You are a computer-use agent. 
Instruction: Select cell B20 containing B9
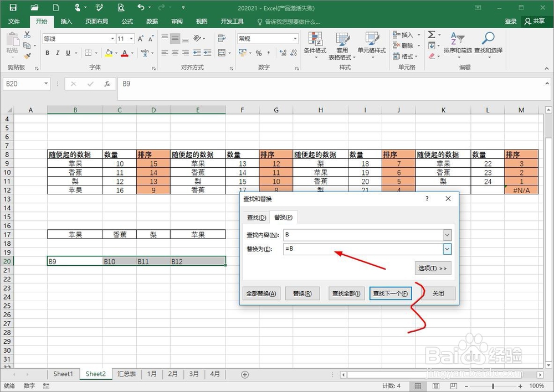point(75,261)
